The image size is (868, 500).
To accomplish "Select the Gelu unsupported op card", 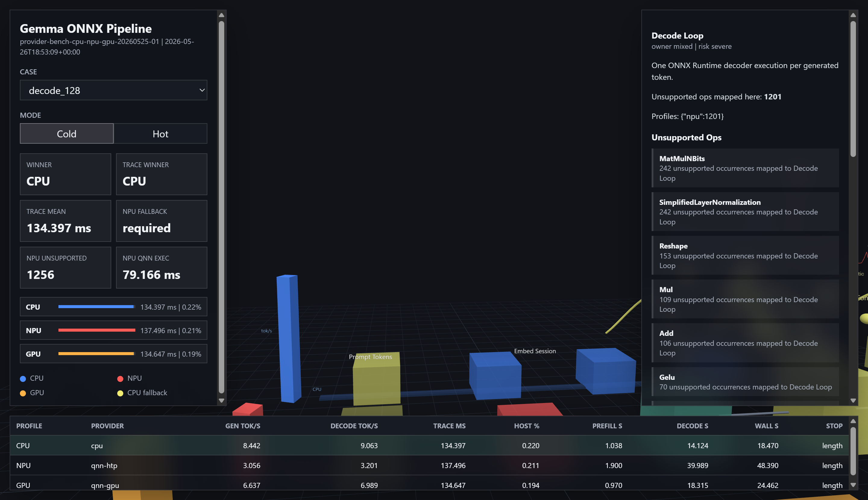I will [x=745, y=382].
